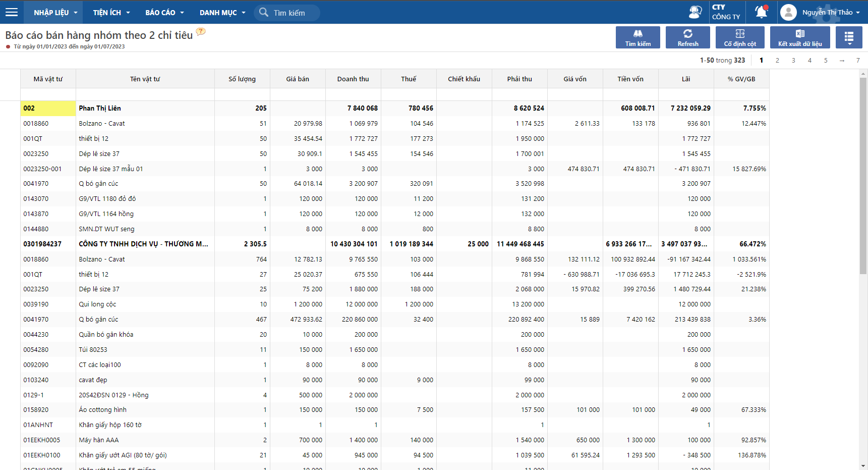Select the Phan Thị Liên group row
This screenshot has width=868, height=470.
pyautogui.click(x=395, y=108)
